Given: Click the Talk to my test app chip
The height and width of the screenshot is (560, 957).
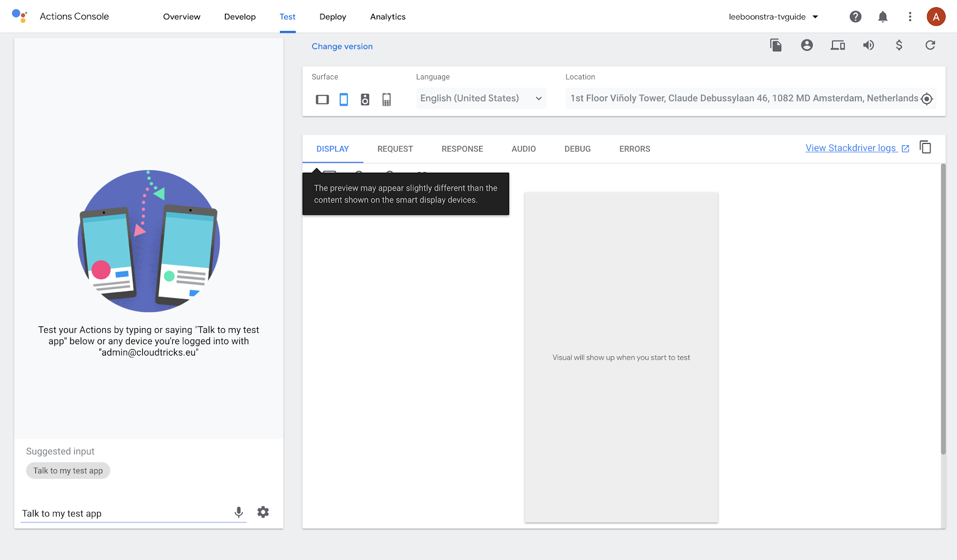Looking at the screenshot, I should 68,471.
